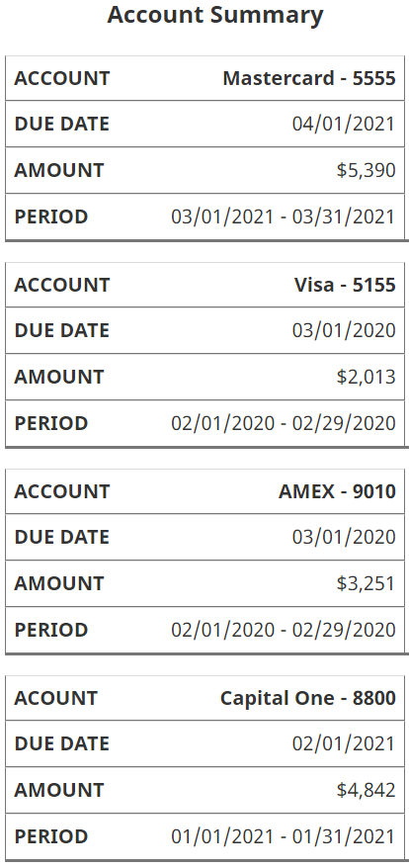The image size is (409, 868).
Task: Click the Account Summary heading
Action: pyautogui.click(x=214, y=15)
